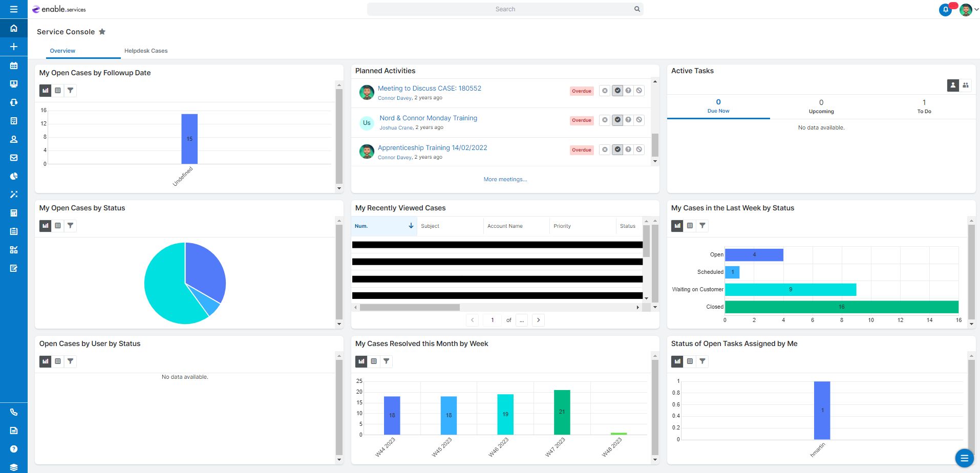Open the Calendar icon in the sidebar
Image resolution: width=980 pixels, height=473 pixels.
(14, 66)
